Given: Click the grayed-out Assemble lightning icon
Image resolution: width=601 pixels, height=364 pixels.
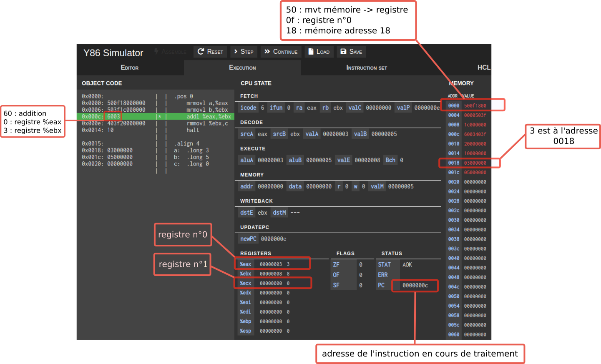Looking at the screenshot, I should pyautogui.click(x=156, y=51).
